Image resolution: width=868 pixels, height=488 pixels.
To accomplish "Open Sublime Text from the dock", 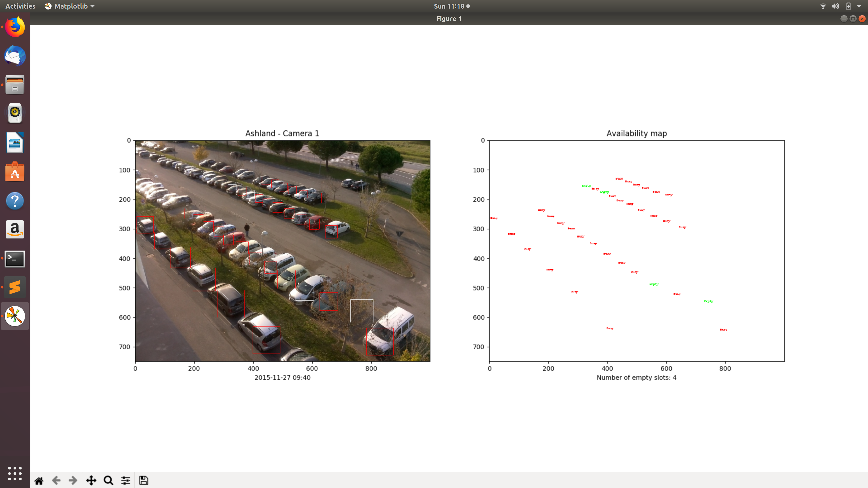I will coord(15,287).
